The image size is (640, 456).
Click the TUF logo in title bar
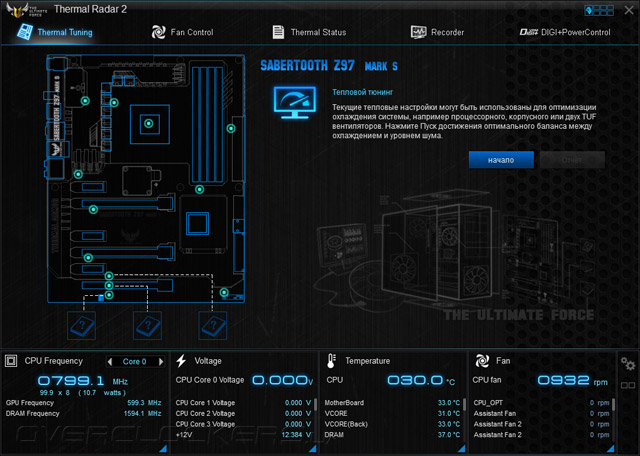coord(27,10)
